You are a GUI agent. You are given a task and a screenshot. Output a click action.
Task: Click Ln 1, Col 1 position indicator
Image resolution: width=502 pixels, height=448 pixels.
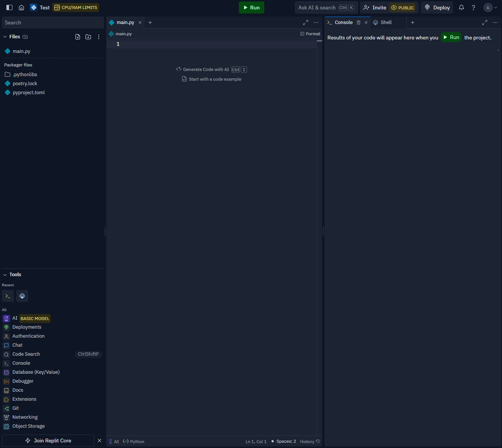[x=256, y=442]
